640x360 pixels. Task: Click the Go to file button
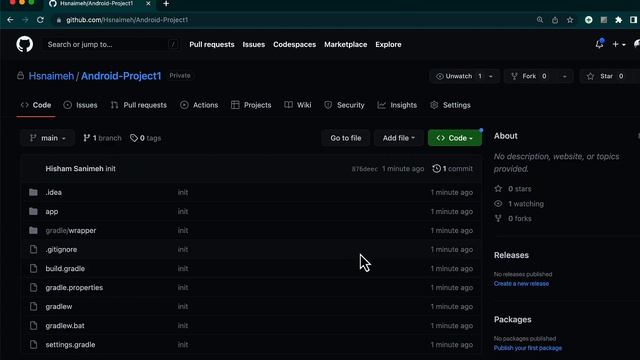(x=346, y=138)
